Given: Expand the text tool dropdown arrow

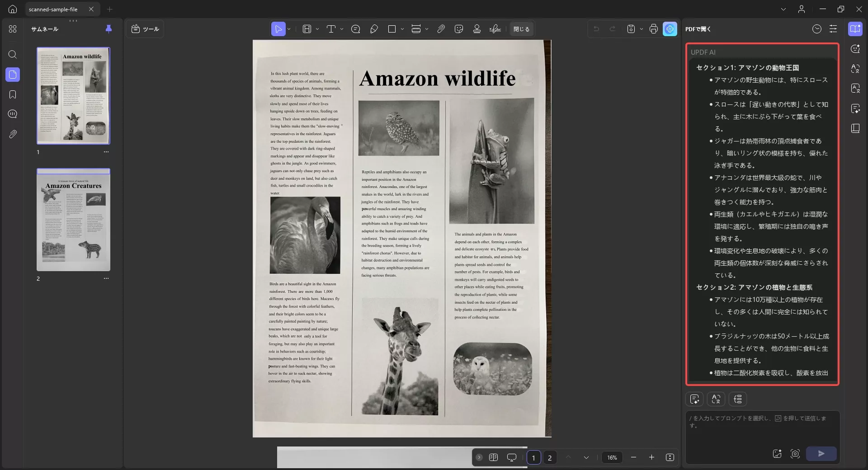Looking at the screenshot, I should 342,29.
